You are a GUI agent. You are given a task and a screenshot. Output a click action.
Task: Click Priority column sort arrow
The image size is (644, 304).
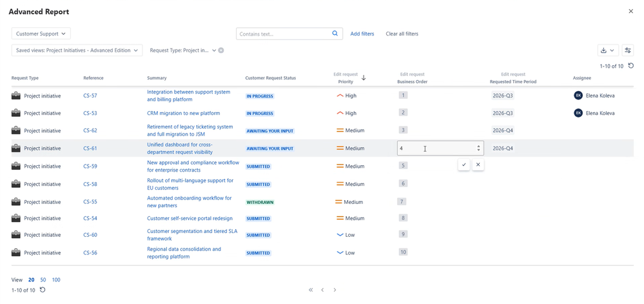coord(364,77)
